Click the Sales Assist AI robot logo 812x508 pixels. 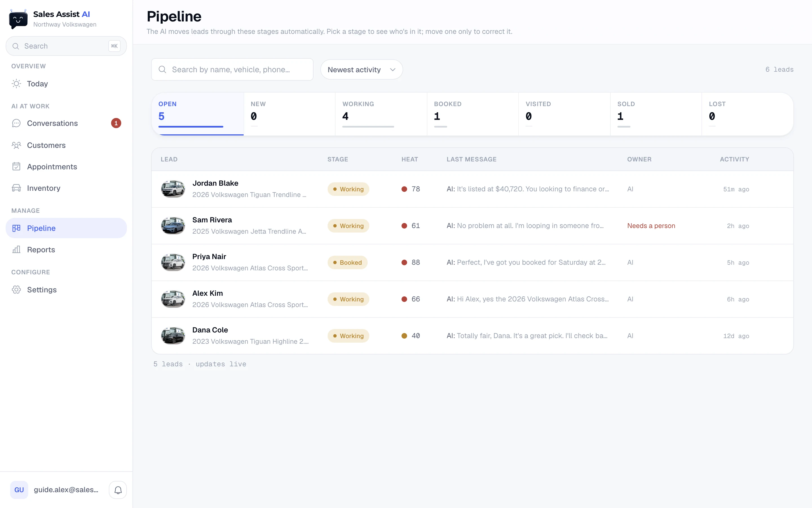18,19
